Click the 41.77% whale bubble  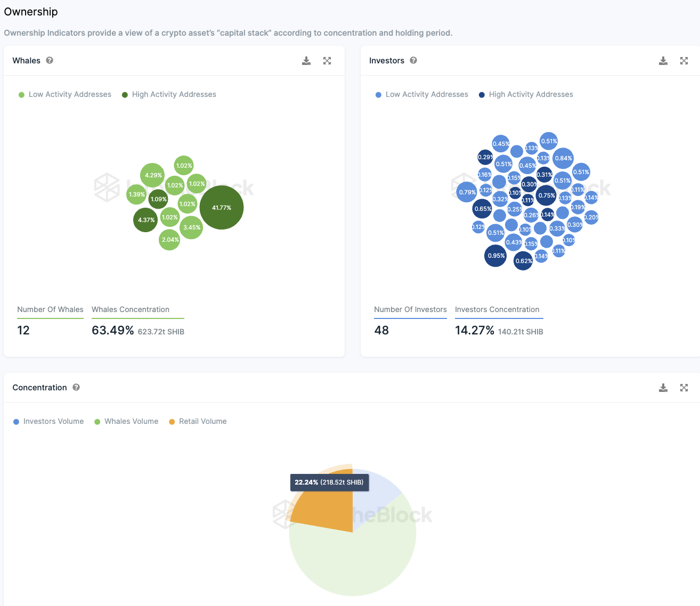[222, 208]
